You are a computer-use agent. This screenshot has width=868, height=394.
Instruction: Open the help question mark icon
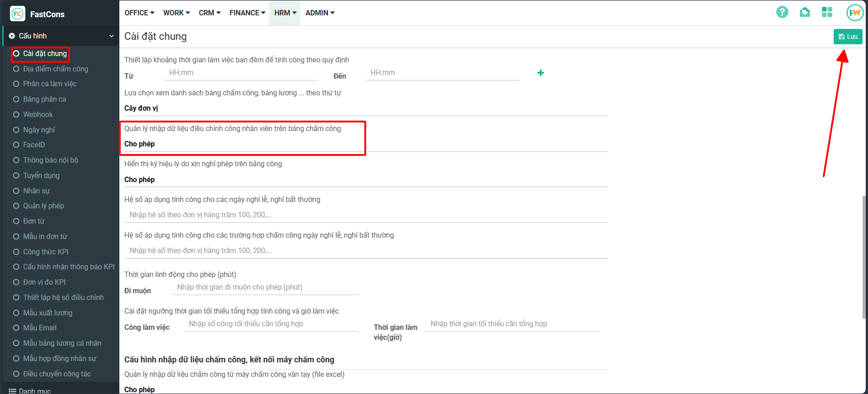pos(782,12)
